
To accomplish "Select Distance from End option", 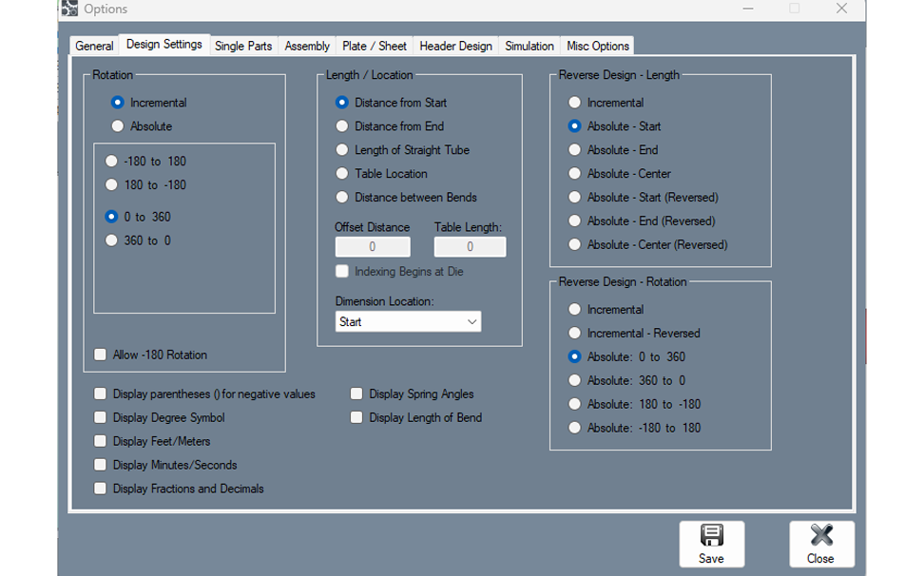I will click(390, 126).
